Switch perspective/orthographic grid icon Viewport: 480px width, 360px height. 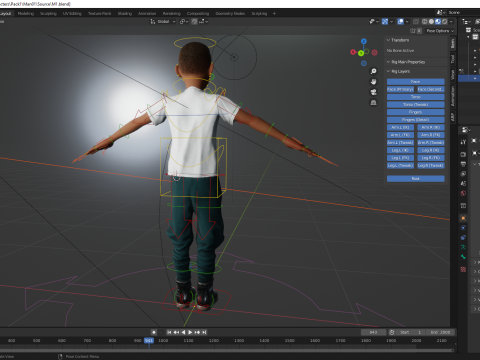coord(374,103)
